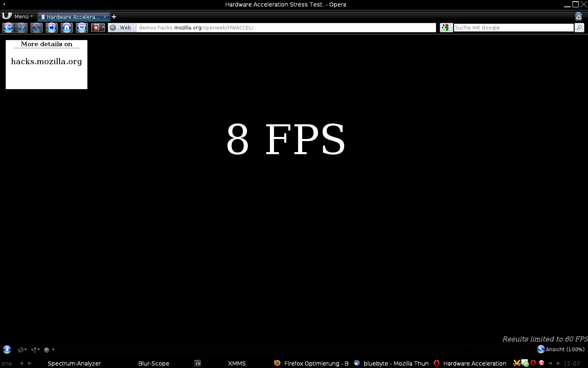Image resolution: width=588 pixels, height=368 pixels.
Task: Click the speed dial screen icon
Action: coord(82,28)
